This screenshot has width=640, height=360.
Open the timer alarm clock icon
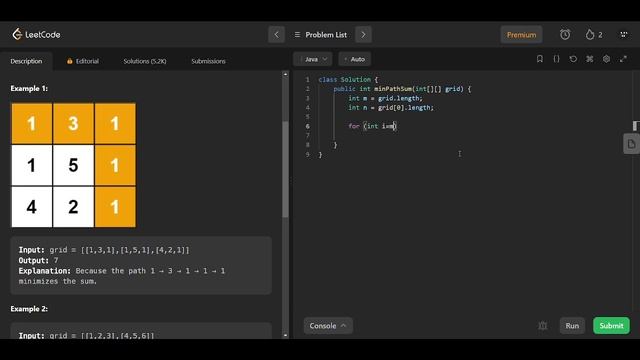(x=565, y=35)
